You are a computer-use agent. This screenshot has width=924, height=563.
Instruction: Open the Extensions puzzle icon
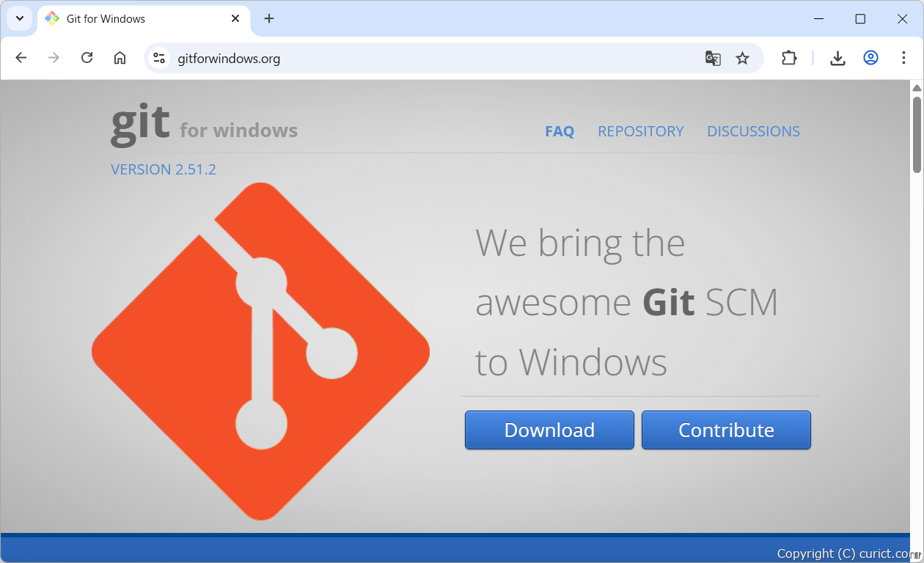tap(789, 58)
